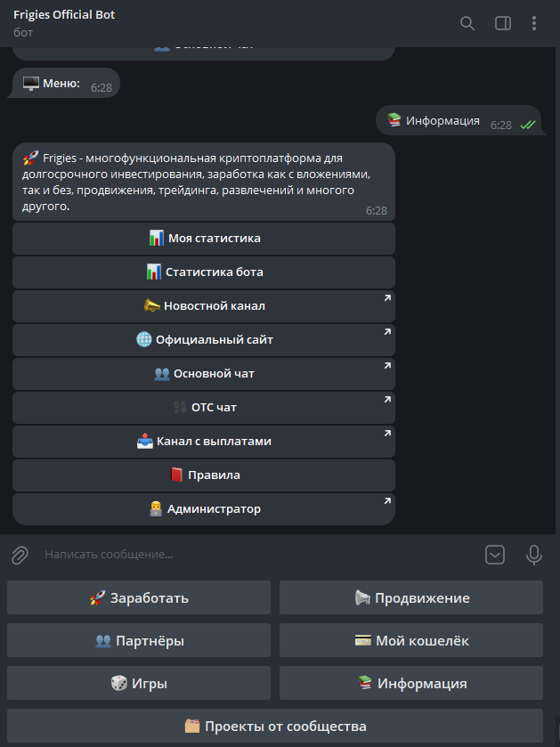The height and width of the screenshot is (747, 560).
Task: Click the paperclip attach file icon
Action: coord(20,555)
